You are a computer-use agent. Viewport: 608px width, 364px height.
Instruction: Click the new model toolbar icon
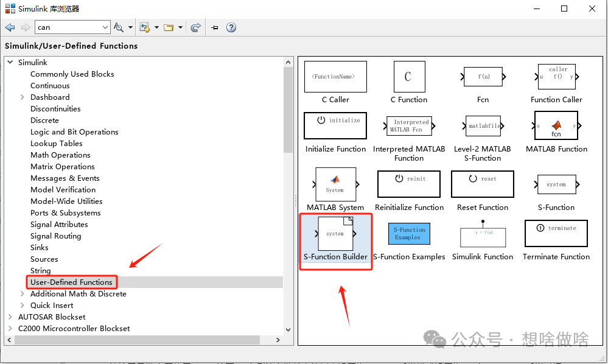pos(145,27)
